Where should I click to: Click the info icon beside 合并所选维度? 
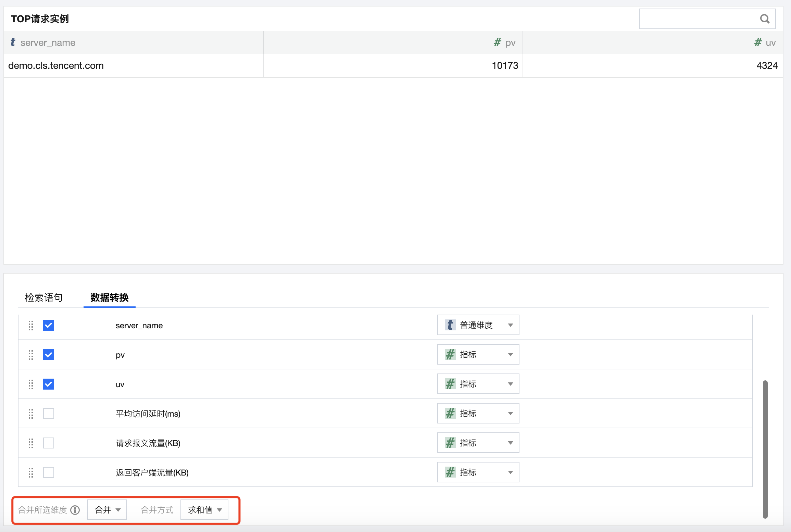click(x=75, y=510)
